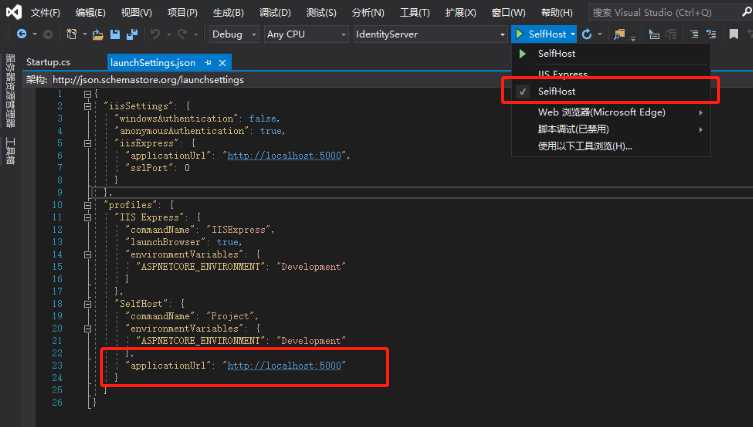This screenshot has height=427, width=753.
Task: Open the 扩展(X) menu
Action: point(461,12)
